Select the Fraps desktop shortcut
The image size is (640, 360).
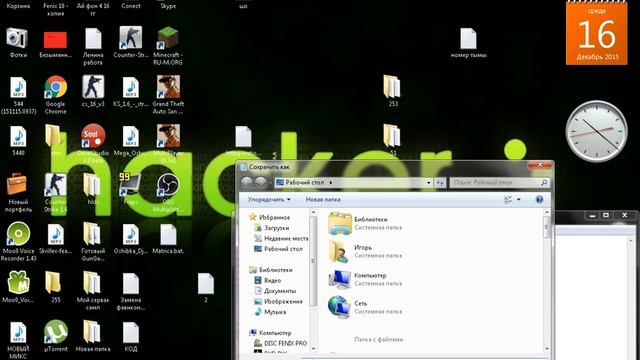click(130, 184)
